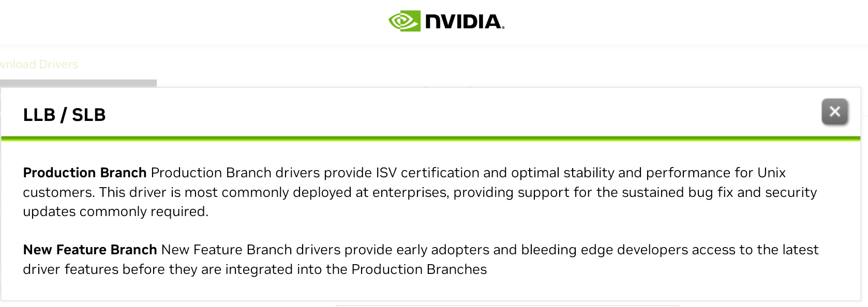Image resolution: width=868 pixels, height=307 pixels.
Task: Click the green NVIDIA eye logo
Action: 404,21
